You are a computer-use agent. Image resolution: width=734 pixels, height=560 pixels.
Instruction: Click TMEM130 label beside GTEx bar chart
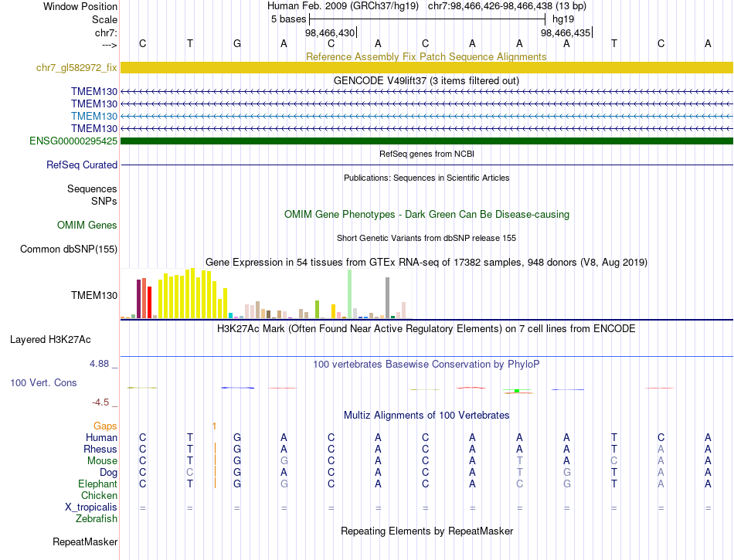94,295
